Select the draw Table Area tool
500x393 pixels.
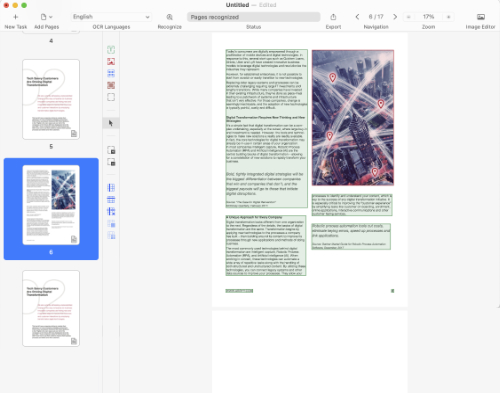pos(111,73)
